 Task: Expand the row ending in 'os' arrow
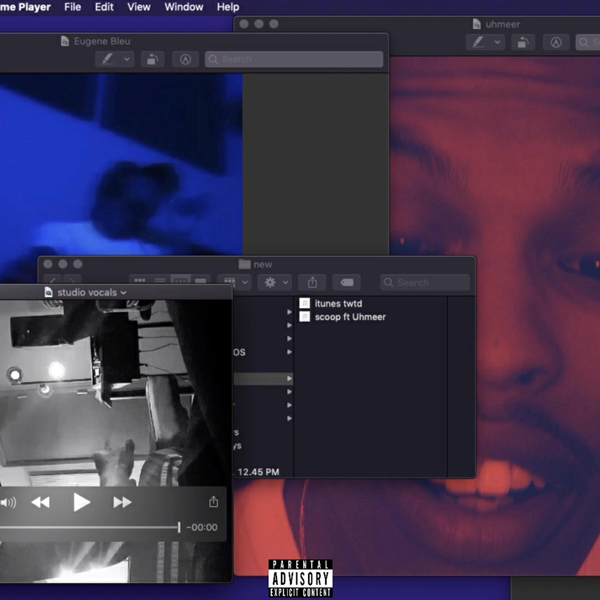(x=289, y=352)
